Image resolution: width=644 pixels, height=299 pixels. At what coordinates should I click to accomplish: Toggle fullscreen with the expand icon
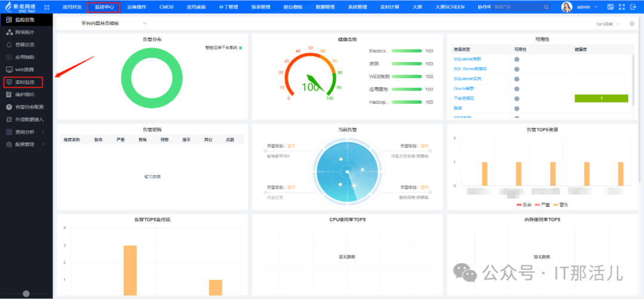click(x=621, y=7)
